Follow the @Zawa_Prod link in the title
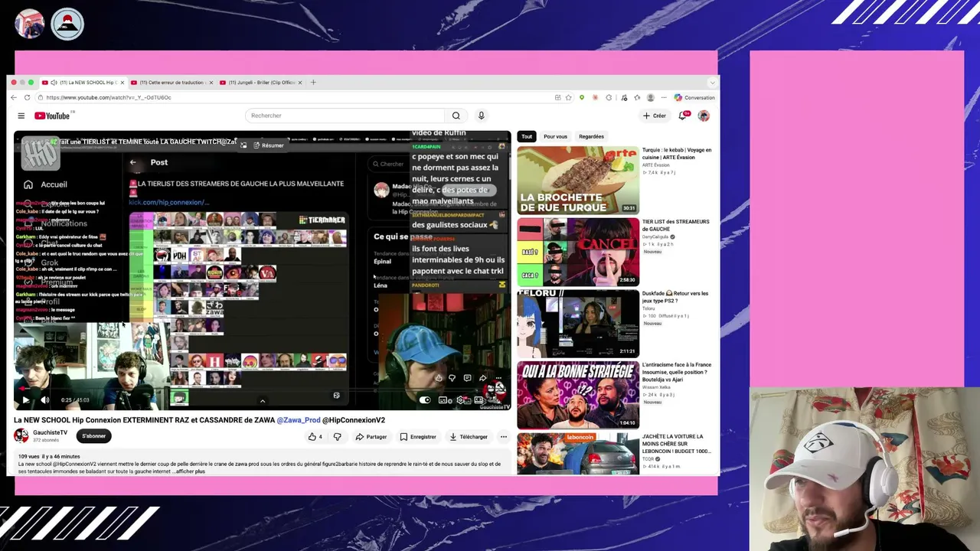 [x=299, y=420]
